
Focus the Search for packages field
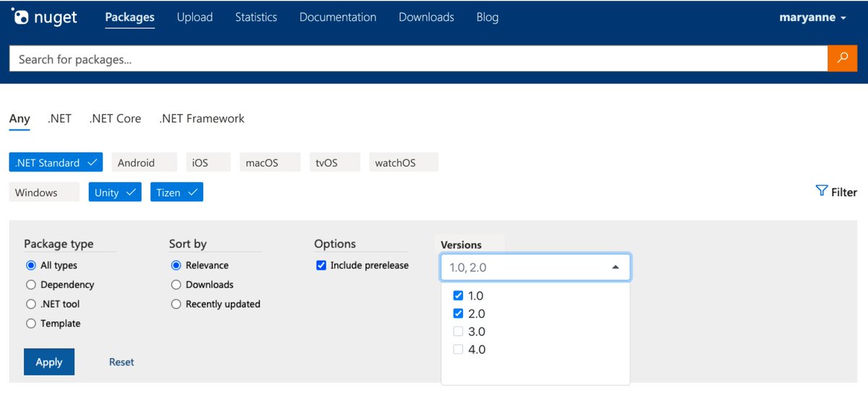pos(418,59)
